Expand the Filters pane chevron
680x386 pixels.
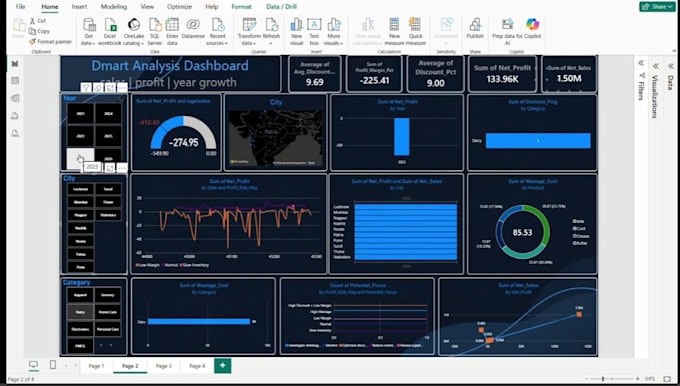(641, 63)
